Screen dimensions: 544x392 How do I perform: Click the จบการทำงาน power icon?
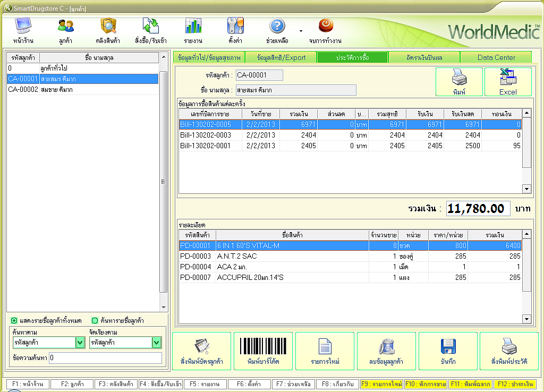pos(325,30)
